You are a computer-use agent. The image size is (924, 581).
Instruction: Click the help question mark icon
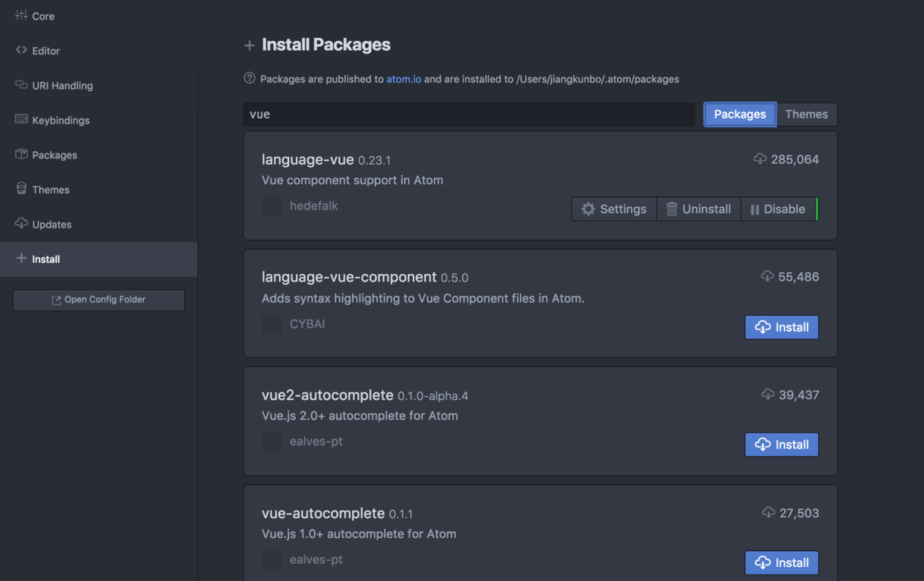pyautogui.click(x=250, y=78)
